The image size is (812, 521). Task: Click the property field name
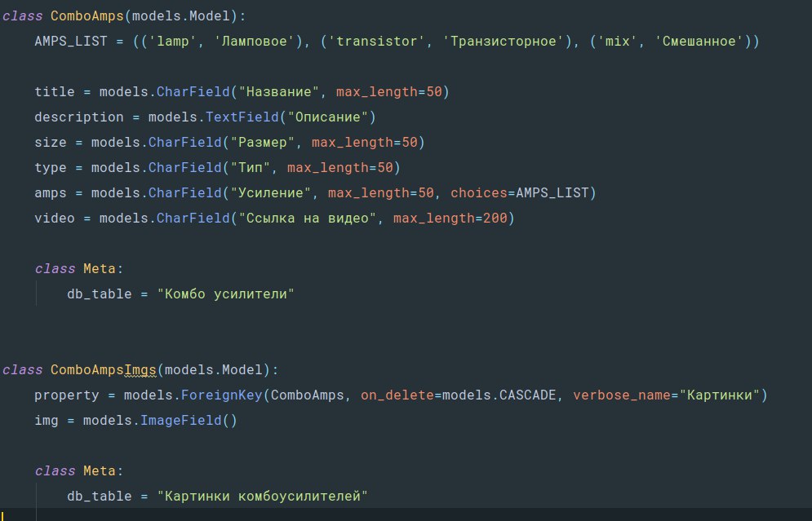click(x=66, y=395)
